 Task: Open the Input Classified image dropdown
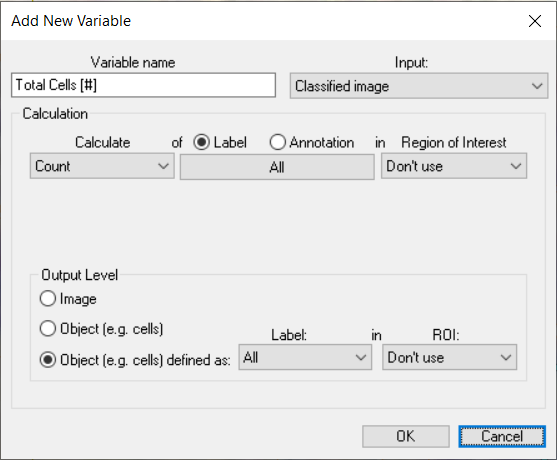click(419, 86)
